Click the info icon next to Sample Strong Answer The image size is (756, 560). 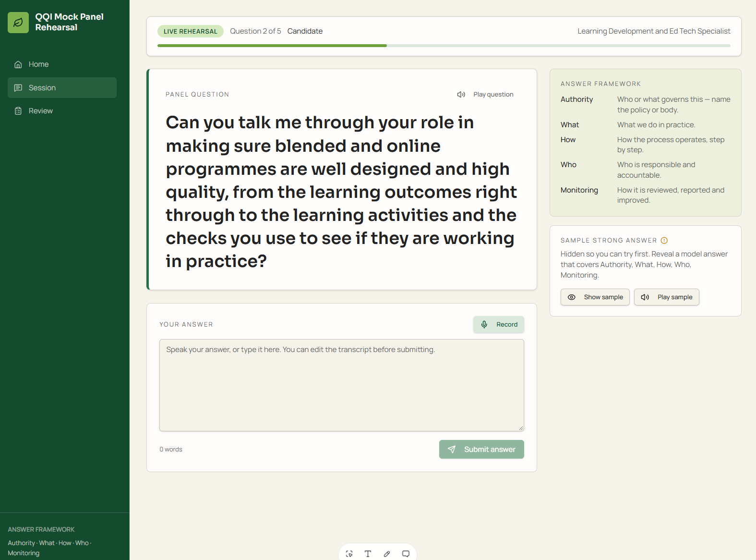tap(664, 241)
